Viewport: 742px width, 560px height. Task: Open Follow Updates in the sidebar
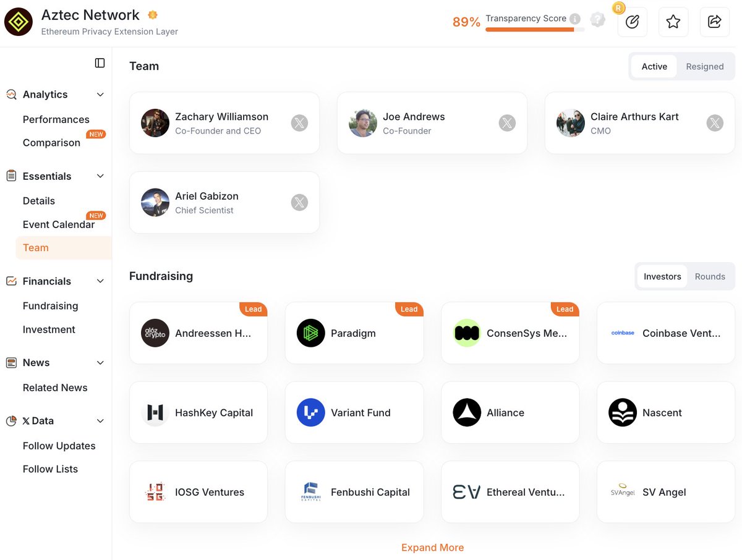59,446
